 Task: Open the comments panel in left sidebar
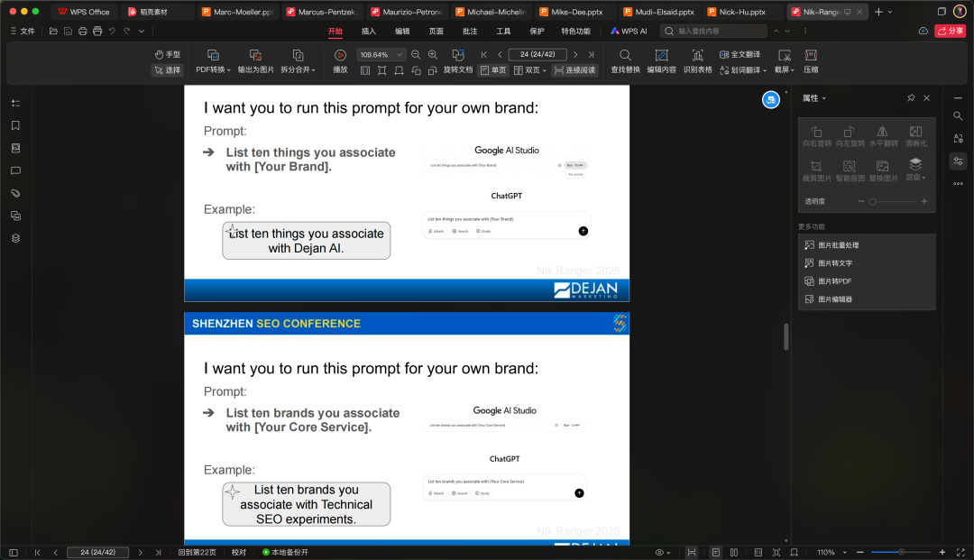coord(15,170)
